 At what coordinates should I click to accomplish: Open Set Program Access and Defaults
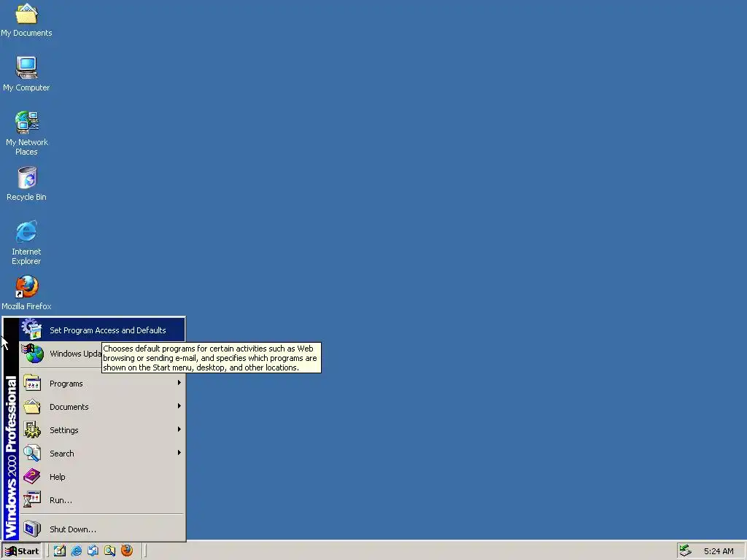(102, 330)
